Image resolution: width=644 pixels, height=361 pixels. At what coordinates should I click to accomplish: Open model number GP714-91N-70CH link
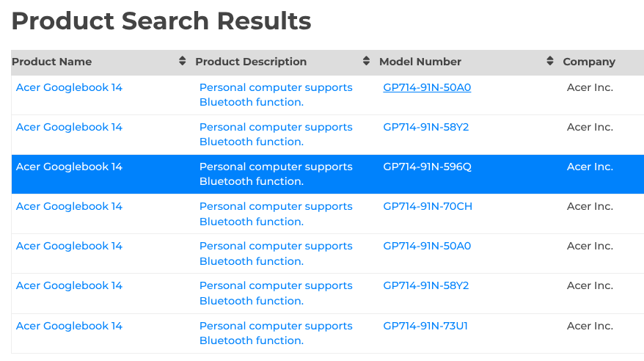click(428, 206)
